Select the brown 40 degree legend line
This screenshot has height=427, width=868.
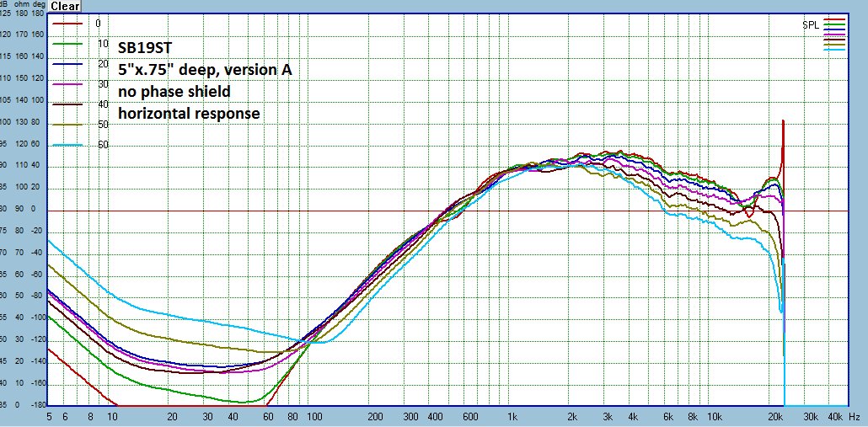tap(67, 104)
